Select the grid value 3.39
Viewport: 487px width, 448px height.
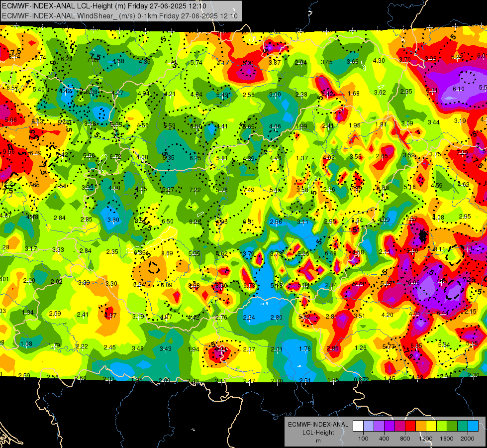(84, 282)
